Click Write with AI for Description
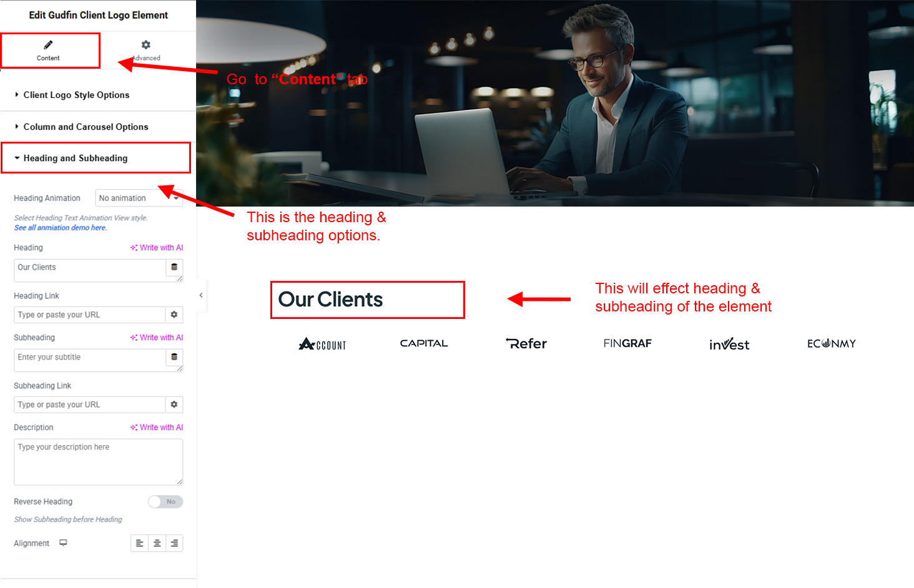This screenshot has width=914, height=588. (157, 428)
